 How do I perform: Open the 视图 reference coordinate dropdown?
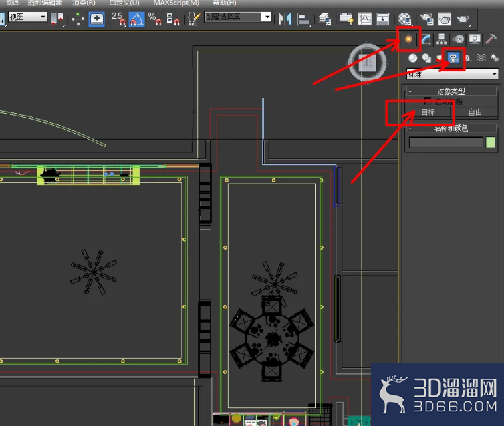click(x=28, y=17)
